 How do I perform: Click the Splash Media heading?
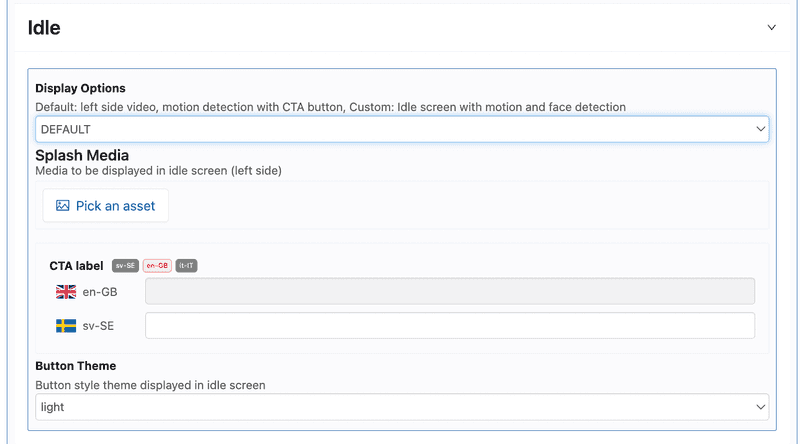click(82, 155)
